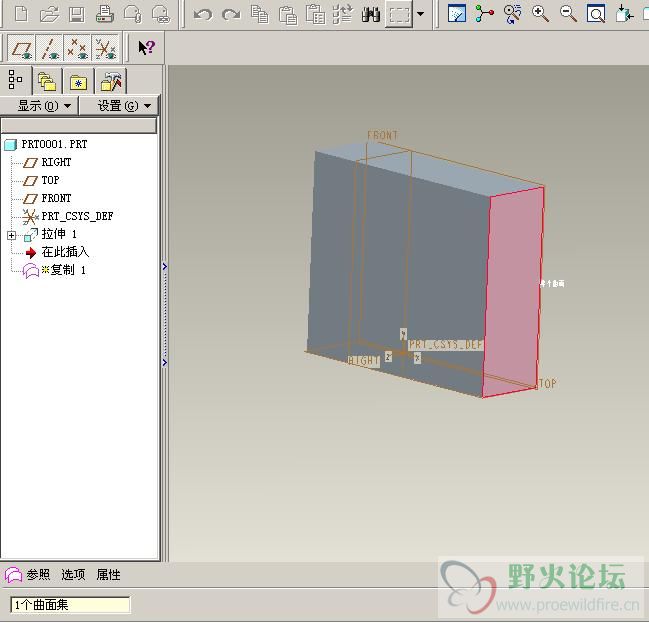Click the upper panel collapse arrow

(x=165, y=266)
